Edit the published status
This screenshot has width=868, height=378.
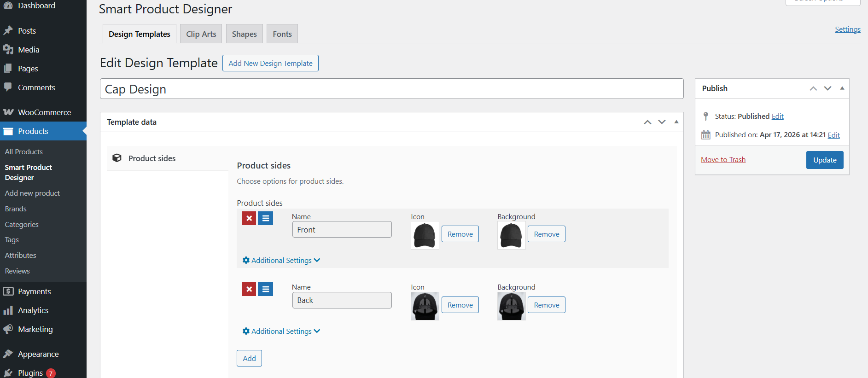point(778,116)
